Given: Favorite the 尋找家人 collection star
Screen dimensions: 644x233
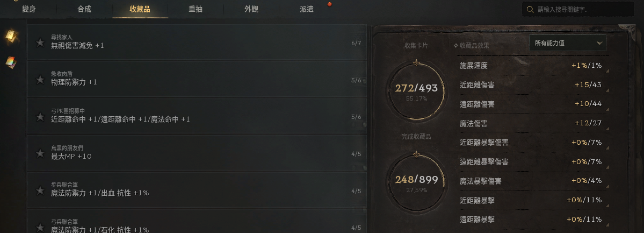Looking at the screenshot, I should [40, 43].
